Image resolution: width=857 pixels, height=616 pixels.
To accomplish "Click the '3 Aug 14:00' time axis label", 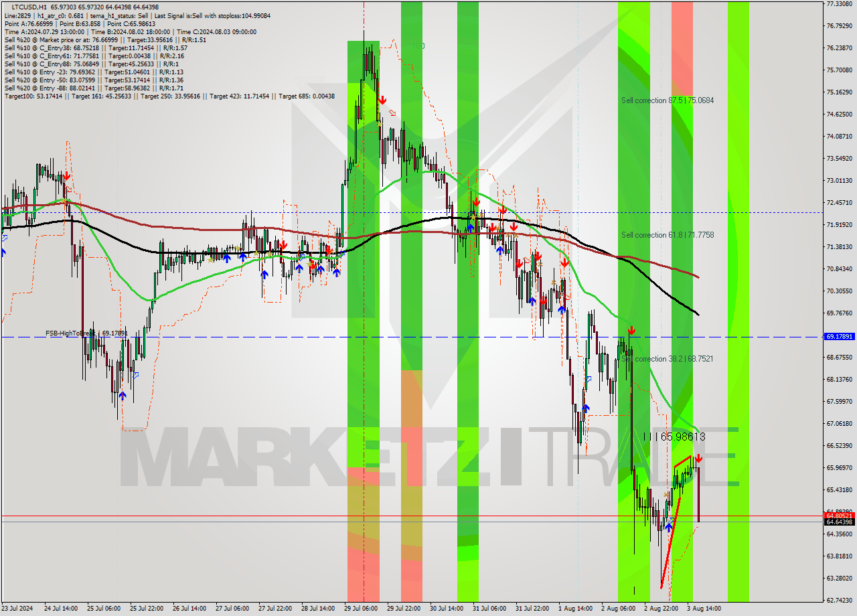I will 704,609.
